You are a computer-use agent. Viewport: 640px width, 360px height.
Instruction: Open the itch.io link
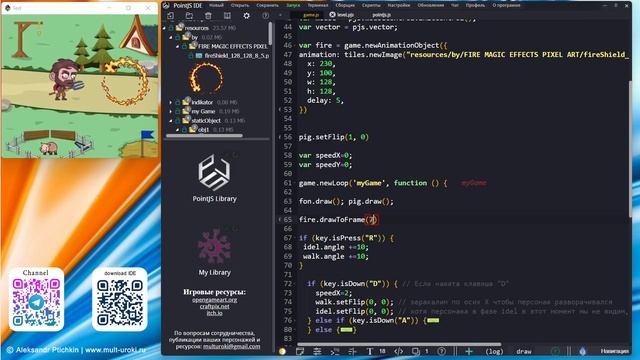pyautogui.click(x=214, y=313)
